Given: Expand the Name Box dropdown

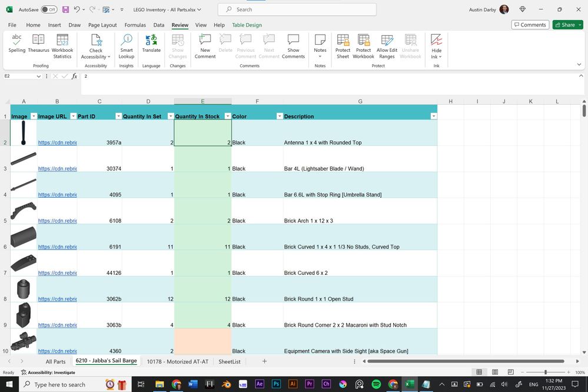Looking at the screenshot, I should 38,76.
